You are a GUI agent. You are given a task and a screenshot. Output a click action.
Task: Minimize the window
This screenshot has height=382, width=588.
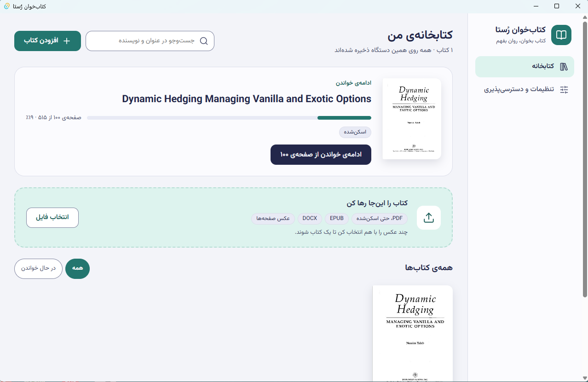(x=536, y=6)
